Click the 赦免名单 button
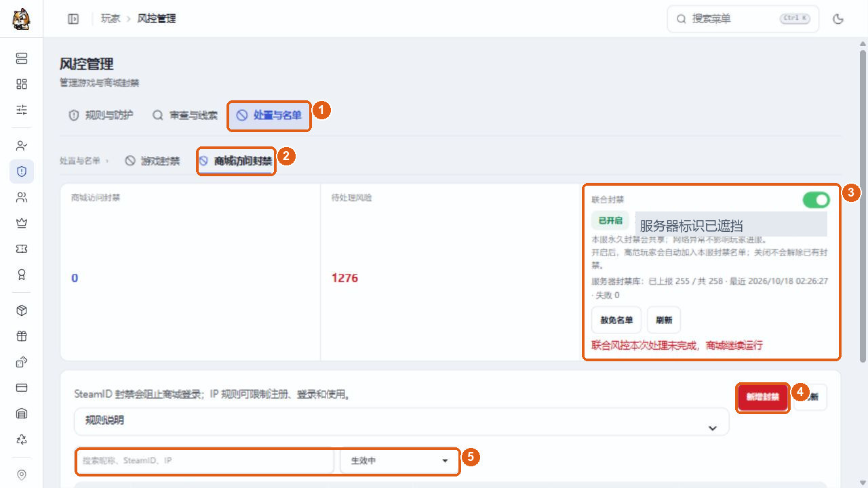Viewport: 868px width, 488px height. tap(616, 320)
